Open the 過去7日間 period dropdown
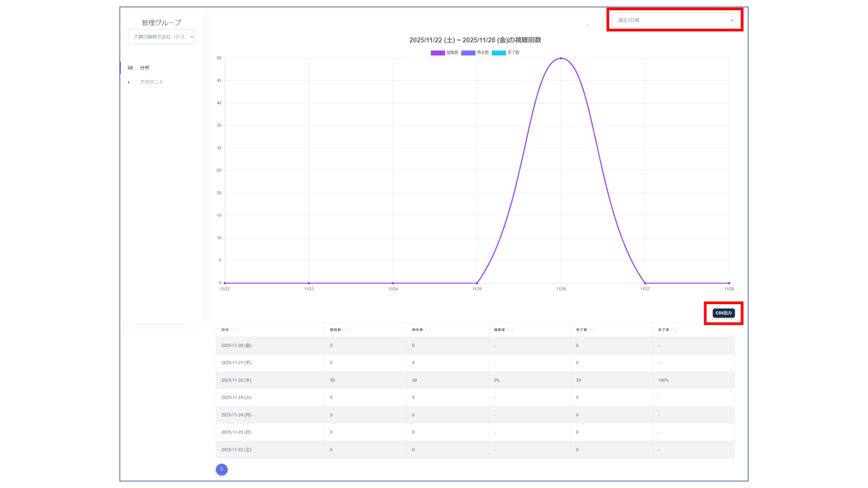The height and width of the screenshot is (488, 868). tap(674, 21)
